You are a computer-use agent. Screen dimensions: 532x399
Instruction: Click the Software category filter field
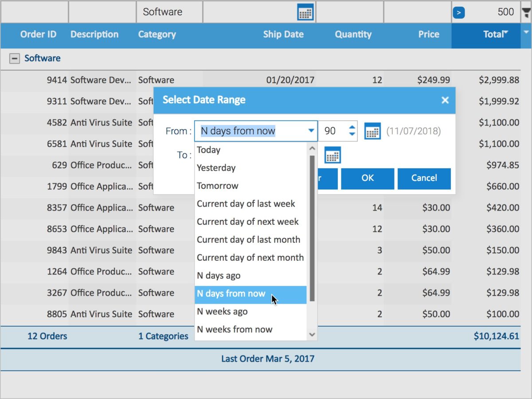pyautogui.click(x=169, y=12)
